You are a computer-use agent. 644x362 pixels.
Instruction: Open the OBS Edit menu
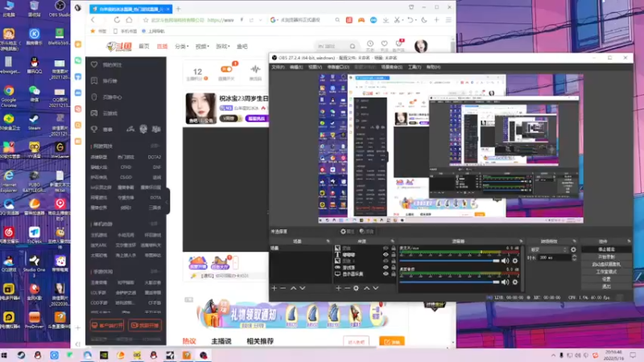pos(296,67)
